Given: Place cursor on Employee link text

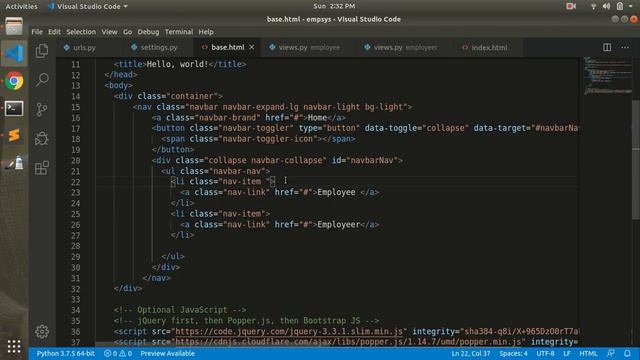Looking at the screenshot, I should tap(336, 192).
